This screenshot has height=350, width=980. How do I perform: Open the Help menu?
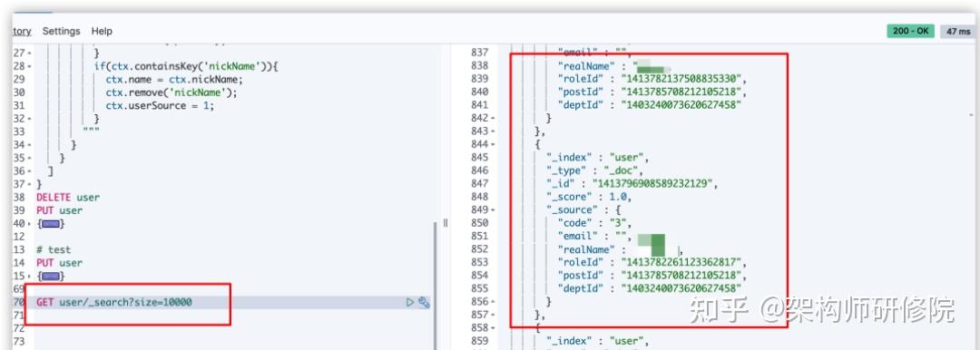pyautogui.click(x=102, y=31)
